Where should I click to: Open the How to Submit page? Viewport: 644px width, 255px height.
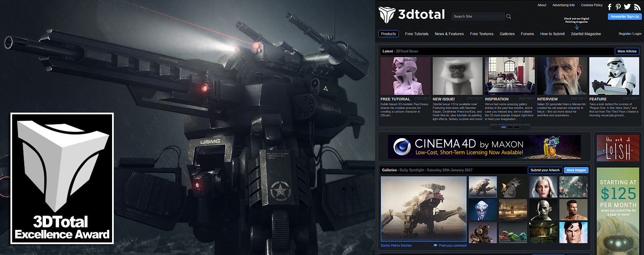(552, 34)
